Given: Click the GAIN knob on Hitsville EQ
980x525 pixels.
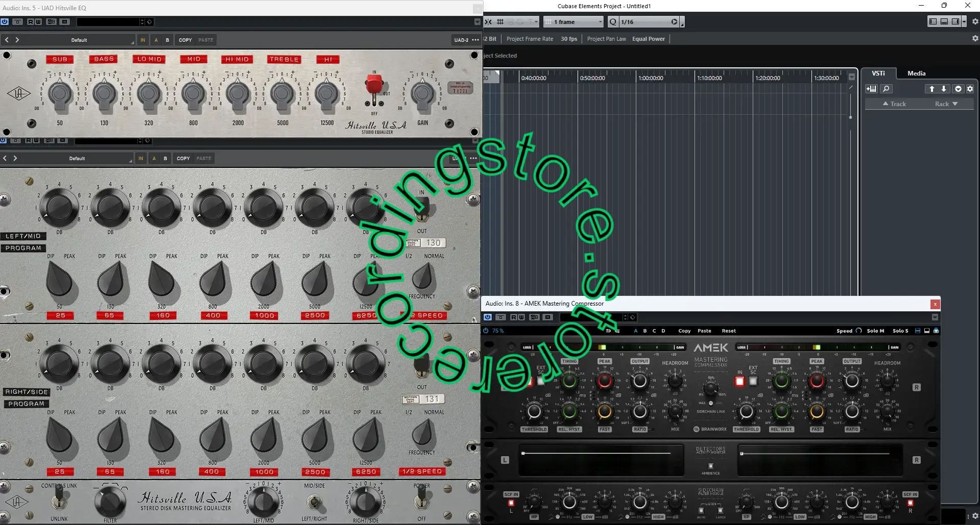Looking at the screenshot, I should coord(422,94).
